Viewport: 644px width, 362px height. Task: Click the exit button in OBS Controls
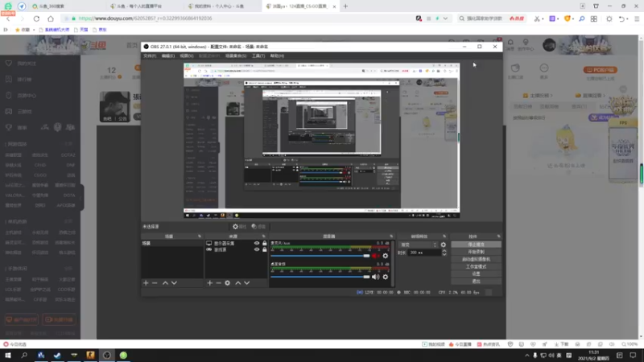tap(476, 281)
